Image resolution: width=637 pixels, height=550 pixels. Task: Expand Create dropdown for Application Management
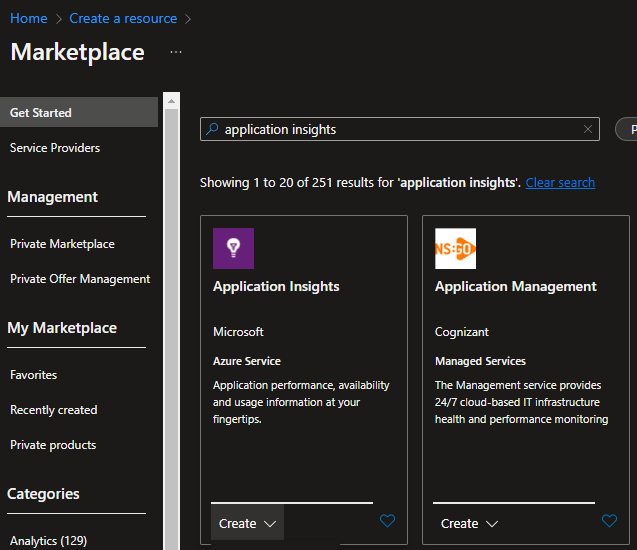coord(469,523)
